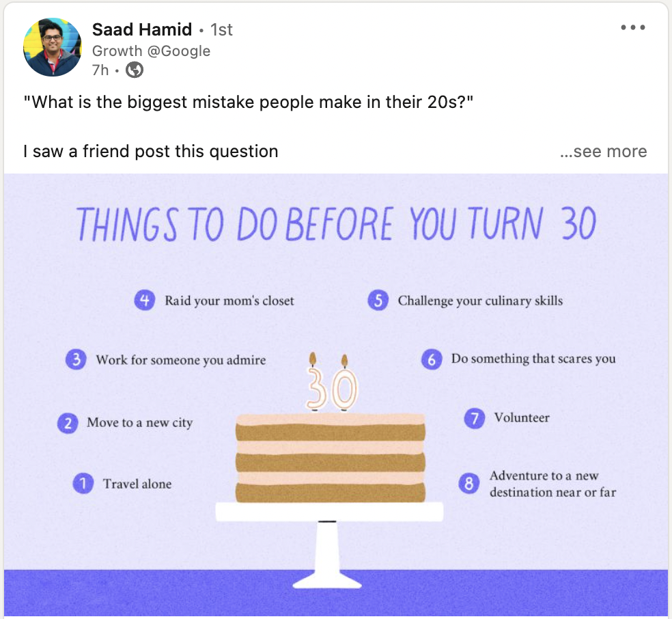Click the number 7 circle icon

pyautogui.click(x=474, y=417)
